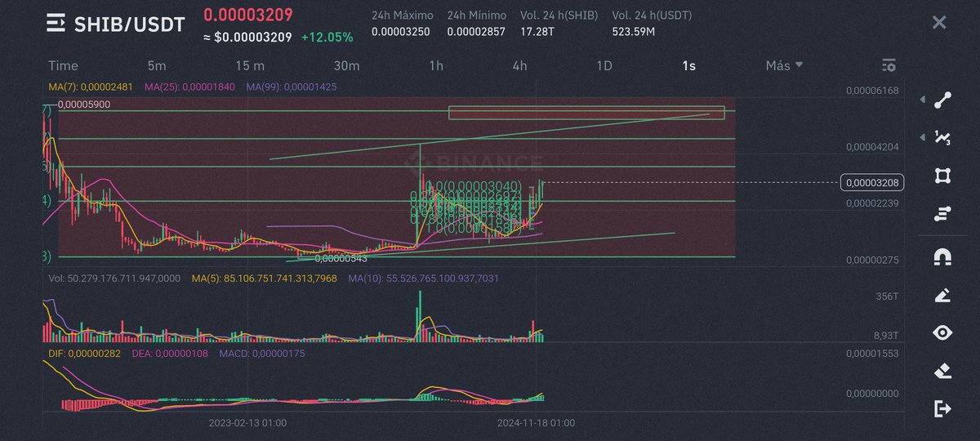
Task: Click the 0,00000275 price axis label
Action: tap(872, 260)
